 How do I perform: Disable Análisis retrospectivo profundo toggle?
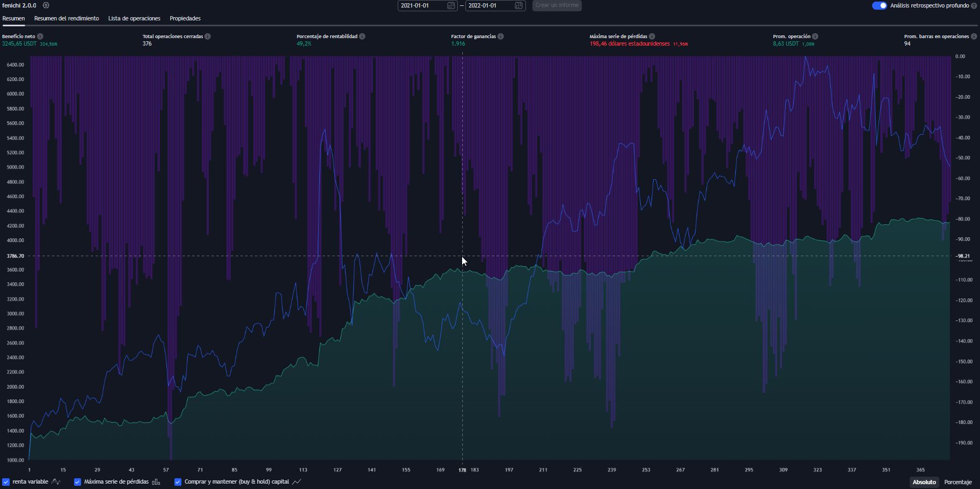point(879,5)
